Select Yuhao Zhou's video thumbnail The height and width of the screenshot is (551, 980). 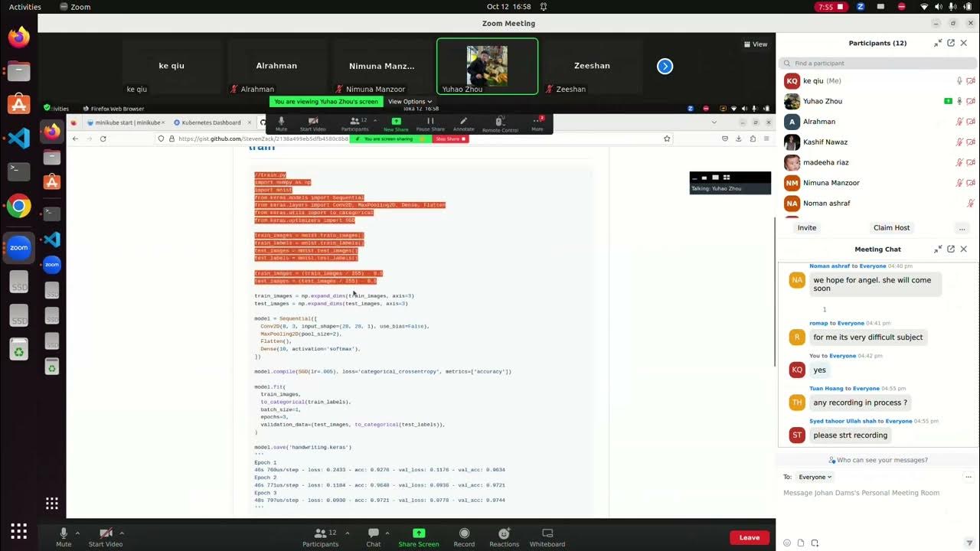[487, 67]
